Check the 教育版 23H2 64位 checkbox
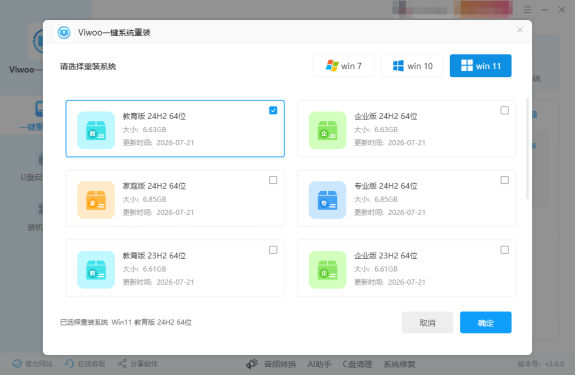576x376 pixels. [273, 250]
